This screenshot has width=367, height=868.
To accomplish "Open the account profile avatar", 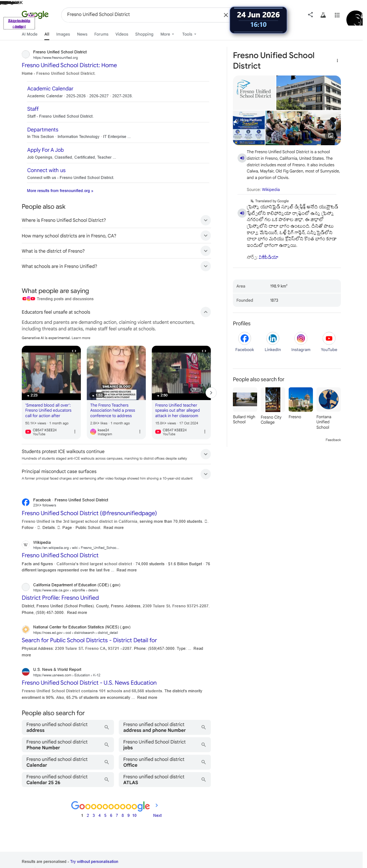I will (x=354, y=18).
